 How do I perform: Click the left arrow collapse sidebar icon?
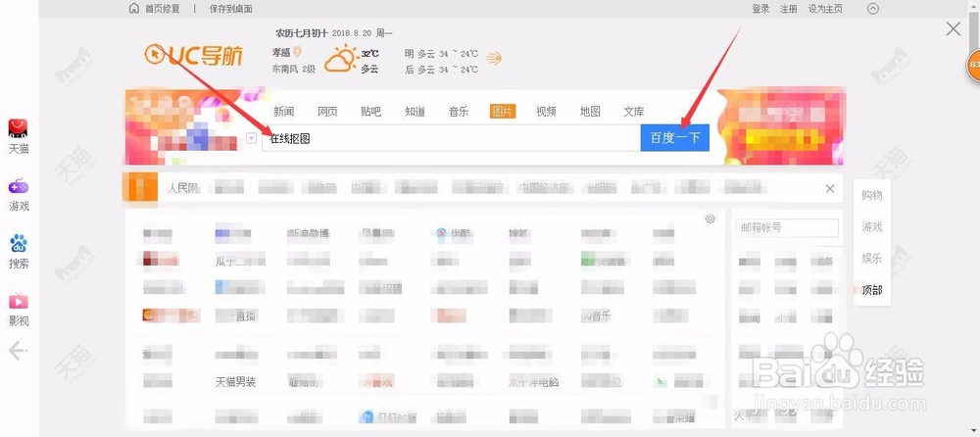17,351
